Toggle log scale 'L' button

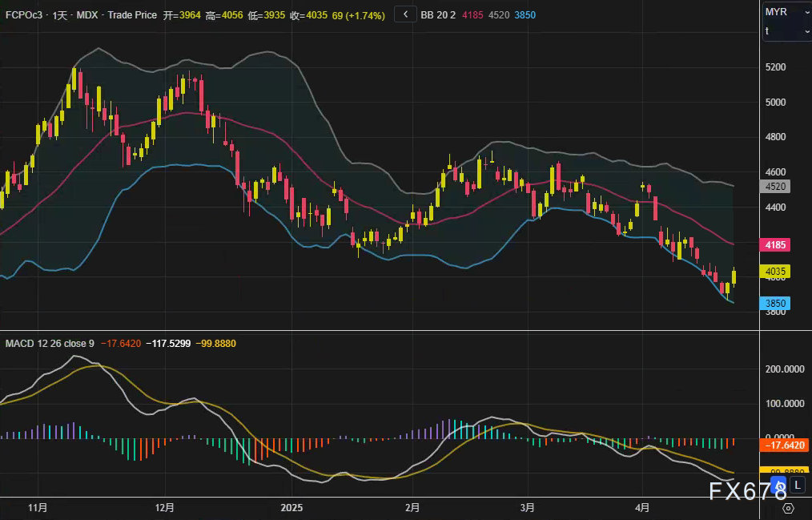point(798,484)
